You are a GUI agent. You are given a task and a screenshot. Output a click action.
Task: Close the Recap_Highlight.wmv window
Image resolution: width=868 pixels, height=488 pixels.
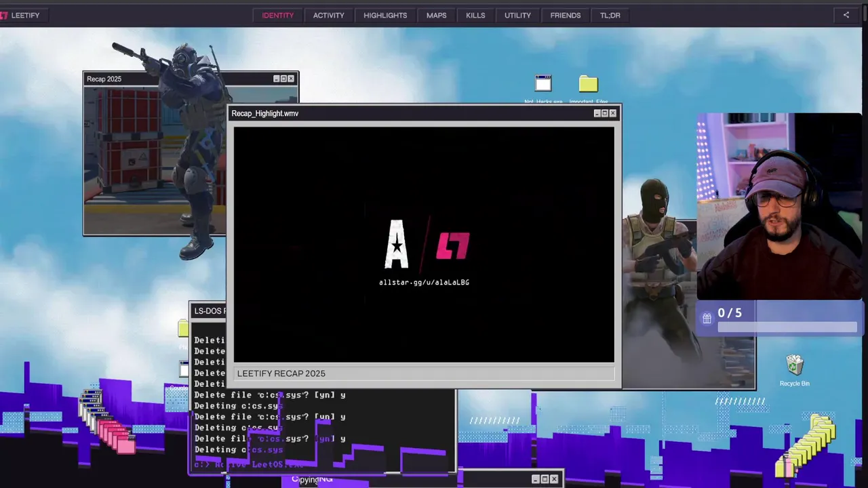pos(613,113)
